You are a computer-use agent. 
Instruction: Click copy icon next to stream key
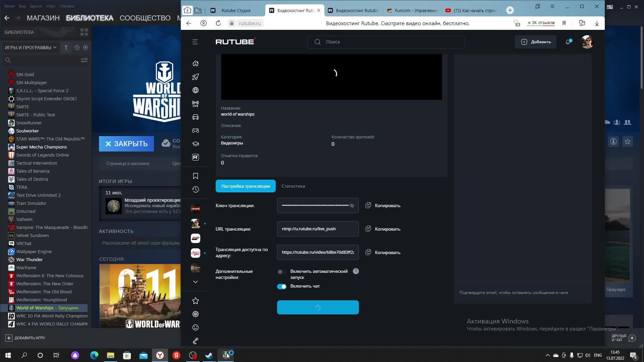(368, 205)
